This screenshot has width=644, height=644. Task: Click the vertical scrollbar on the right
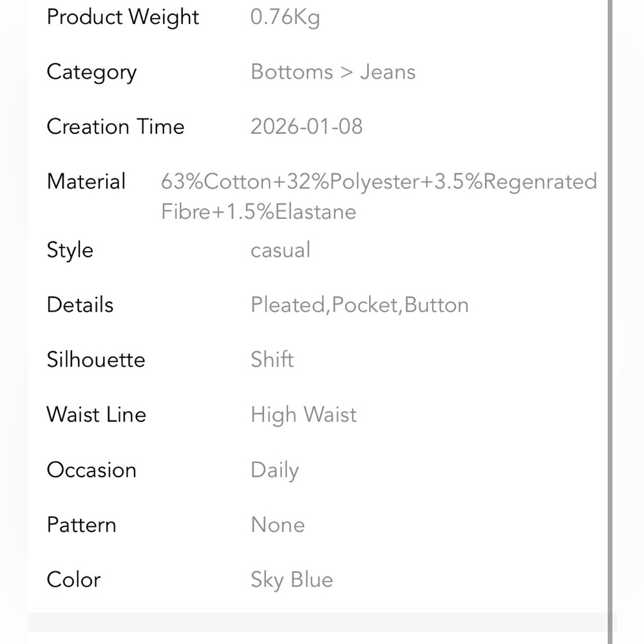pyautogui.click(x=609, y=322)
